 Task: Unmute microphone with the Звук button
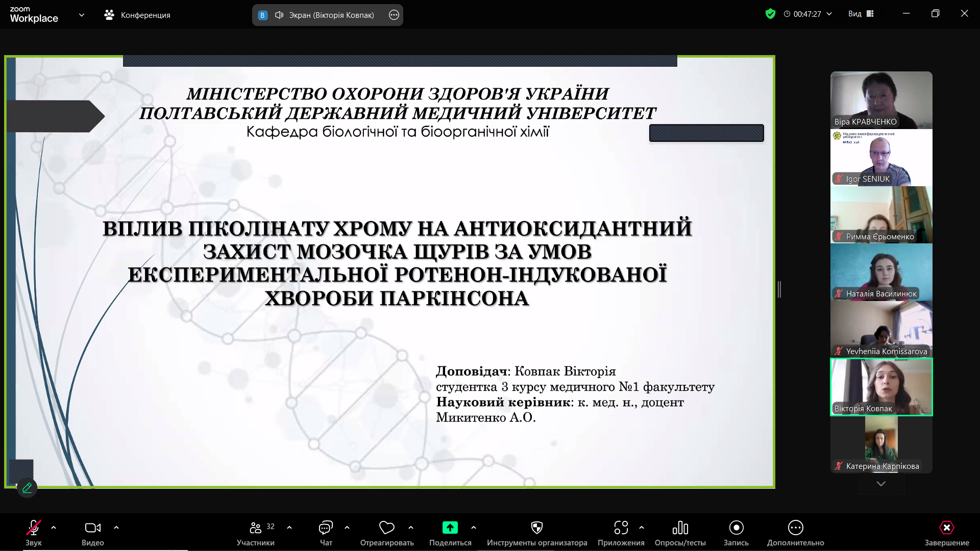pyautogui.click(x=34, y=533)
